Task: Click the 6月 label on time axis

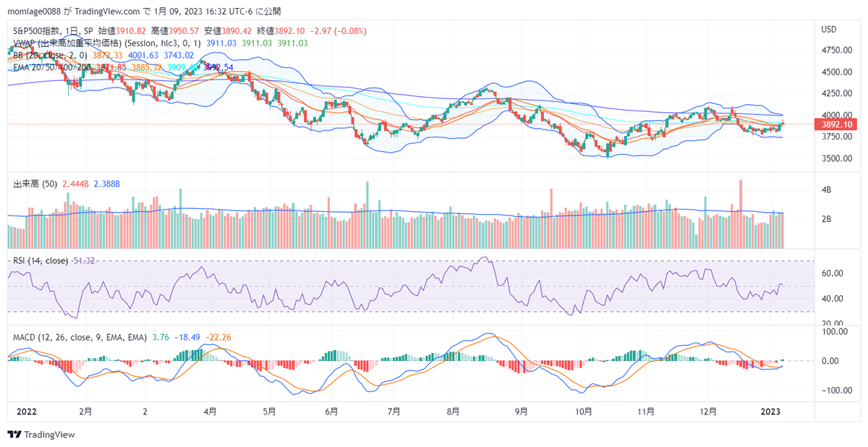Action: click(x=332, y=411)
